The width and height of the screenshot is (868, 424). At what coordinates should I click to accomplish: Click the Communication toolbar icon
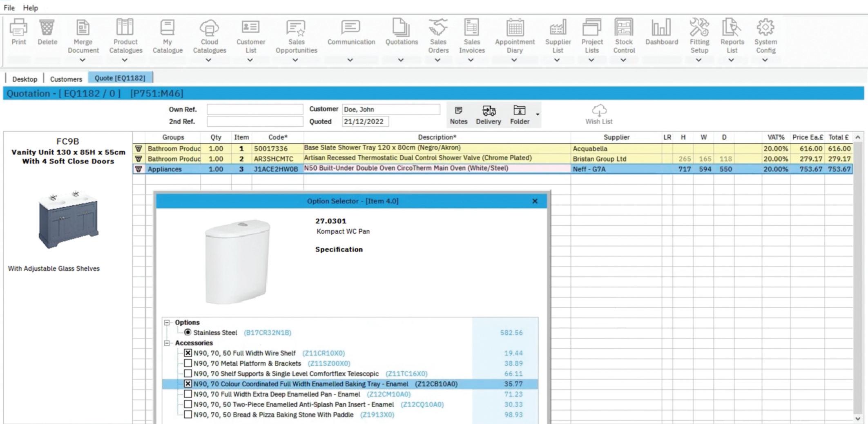tap(351, 27)
